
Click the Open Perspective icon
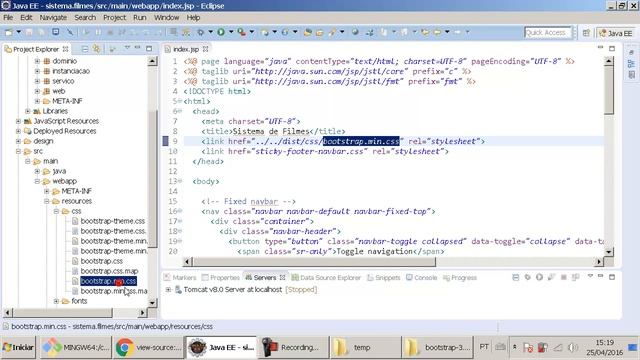pyautogui.click(x=586, y=33)
